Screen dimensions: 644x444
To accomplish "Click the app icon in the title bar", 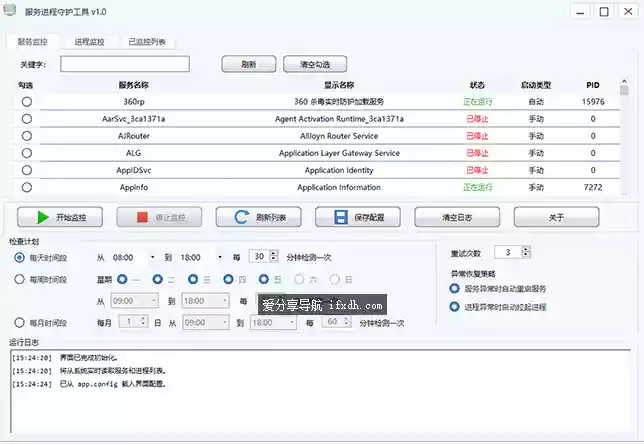I will (x=9, y=10).
